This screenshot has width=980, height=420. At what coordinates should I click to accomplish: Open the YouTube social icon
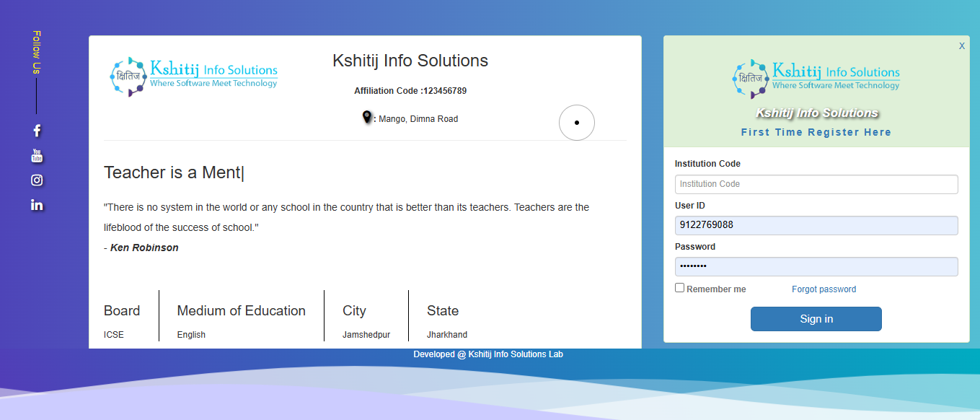point(37,155)
